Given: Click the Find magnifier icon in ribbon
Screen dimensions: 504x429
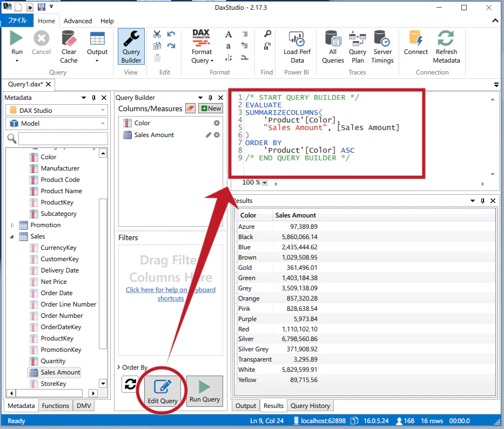Looking at the screenshot, I should pos(267,33).
